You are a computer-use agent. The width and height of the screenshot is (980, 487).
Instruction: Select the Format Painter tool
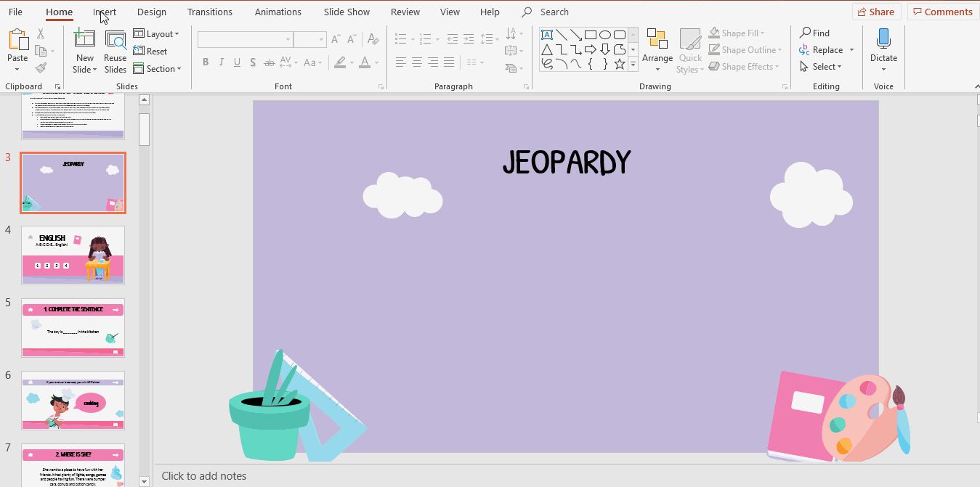(x=41, y=67)
